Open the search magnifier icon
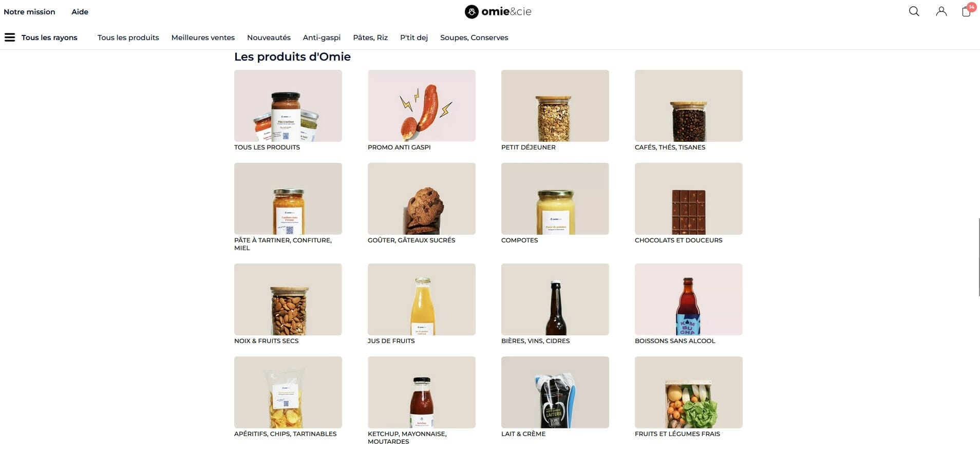Image resolution: width=980 pixels, height=454 pixels. pos(914,11)
